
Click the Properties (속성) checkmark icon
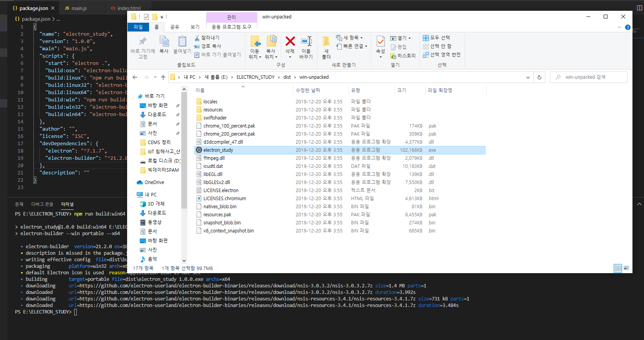coord(381,41)
